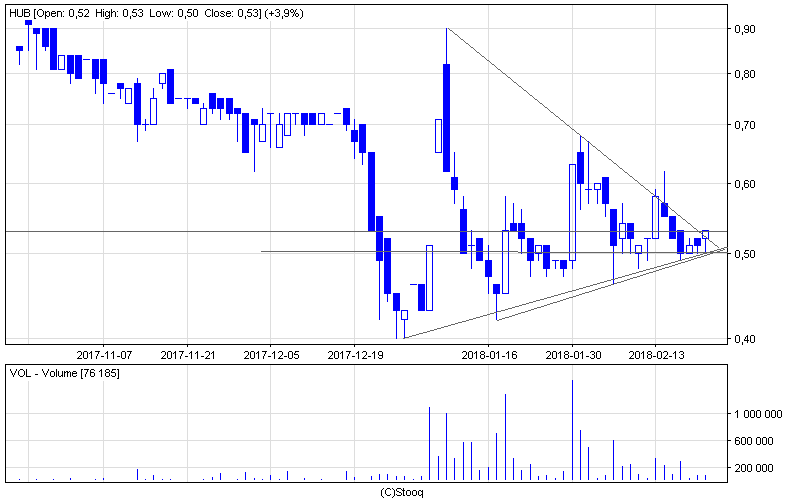Click the 0,40 price axis label
This screenshot has height=500, width=800.
point(745,339)
